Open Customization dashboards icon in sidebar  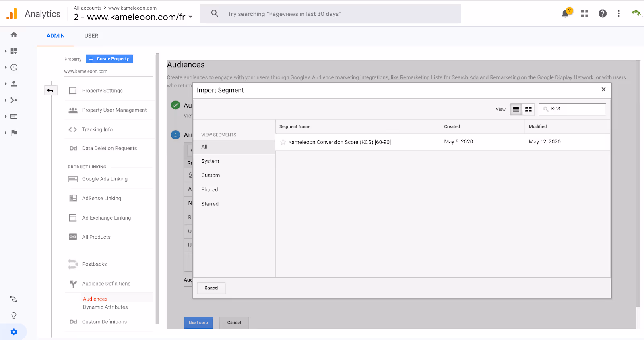pos(14,51)
